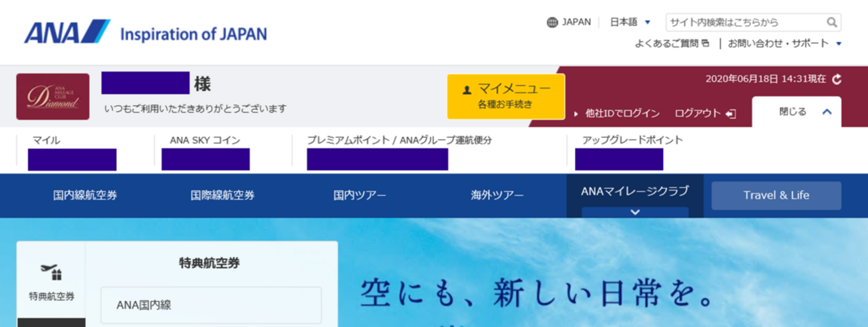The width and height of the screenshot is (868, 327).
Task: Click the globe icon next to JAPAN
Action: pos(552,22)
